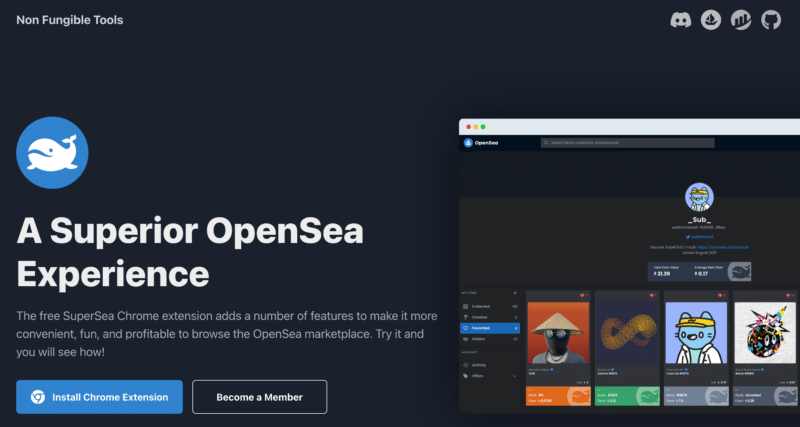The image size is (800, 427).
Task: Open the orange infinity-loop NFT thumbnail
Action: tap(628, 333)
